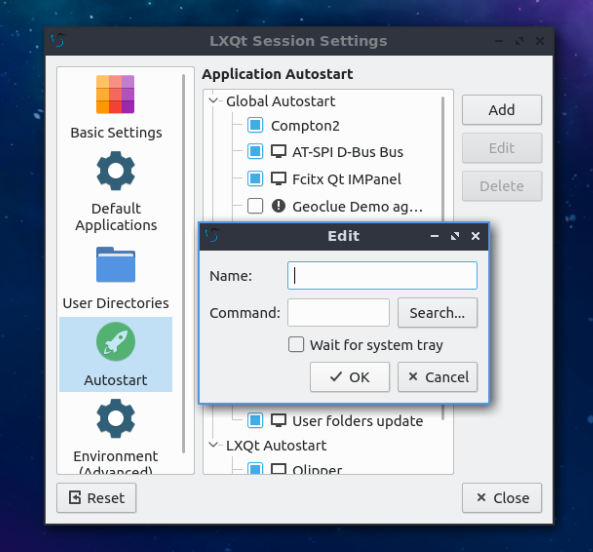
Task: Click the monitor icon beside User folders update
Action: 278,420
